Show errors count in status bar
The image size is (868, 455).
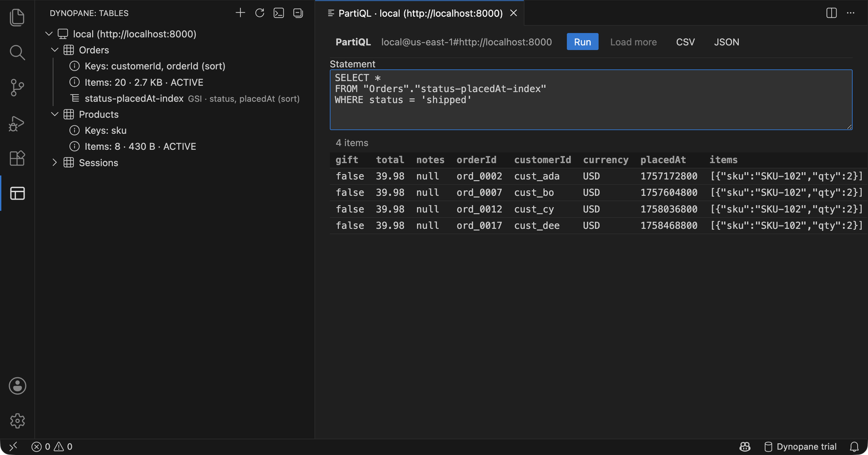click(41, 447)
